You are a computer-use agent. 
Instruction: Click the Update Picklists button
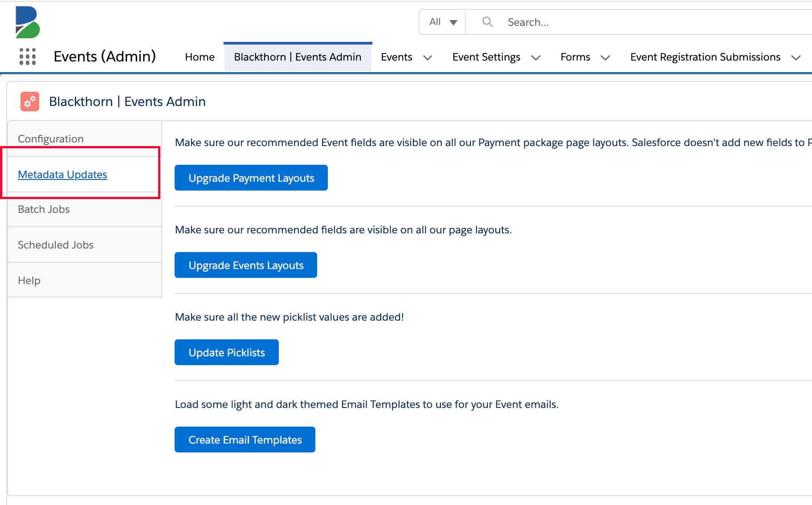point(227,352)
